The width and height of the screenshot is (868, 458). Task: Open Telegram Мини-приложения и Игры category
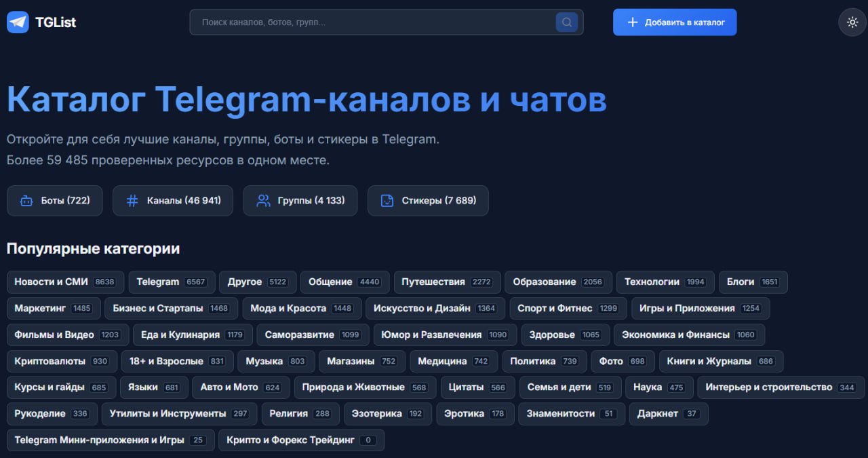111,440
